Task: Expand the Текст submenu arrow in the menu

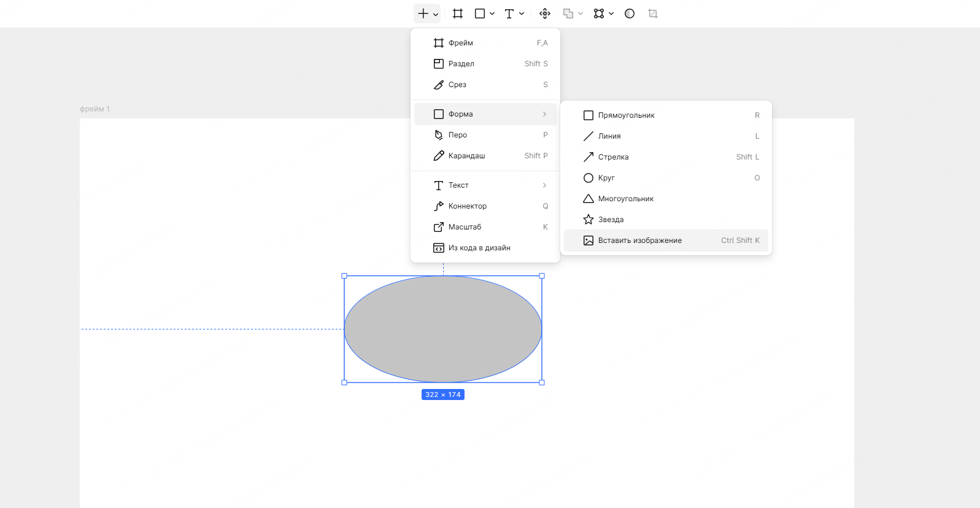Action: (x=544, y=185)
